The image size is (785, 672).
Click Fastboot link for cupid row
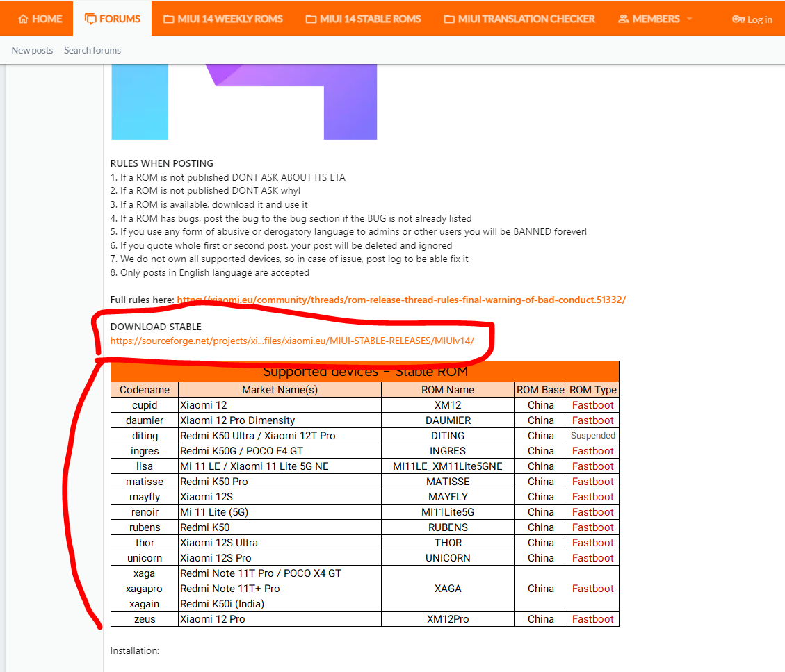[593, 405]
